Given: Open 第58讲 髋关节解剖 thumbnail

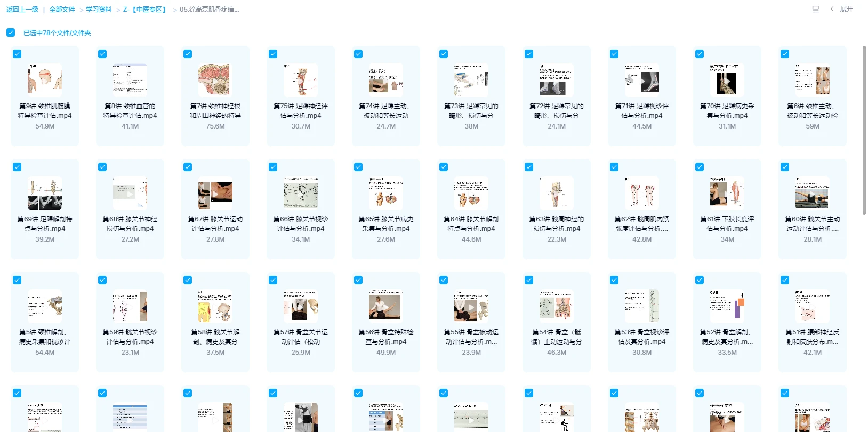Looking at the screenshot, I should [215, 306].
